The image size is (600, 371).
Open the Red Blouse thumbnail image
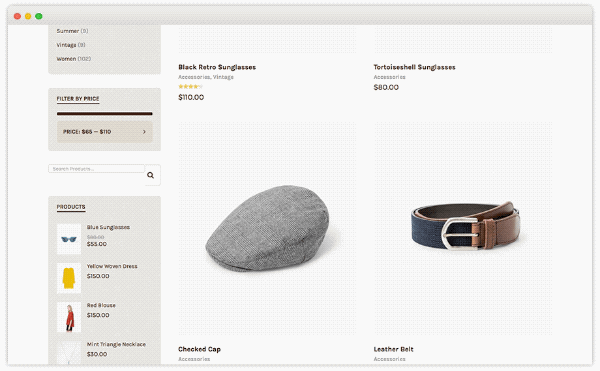click(69, 317)
